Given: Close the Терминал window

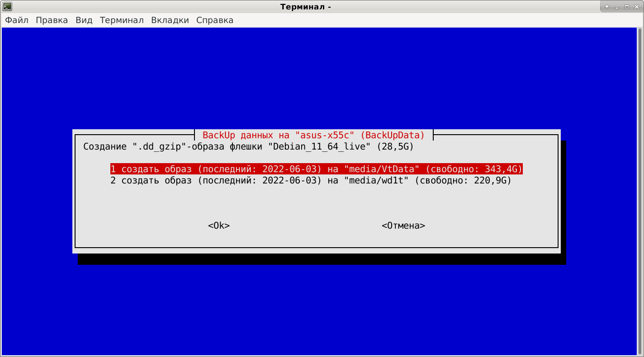Looking at the screenshot, I should coord(638,7).
